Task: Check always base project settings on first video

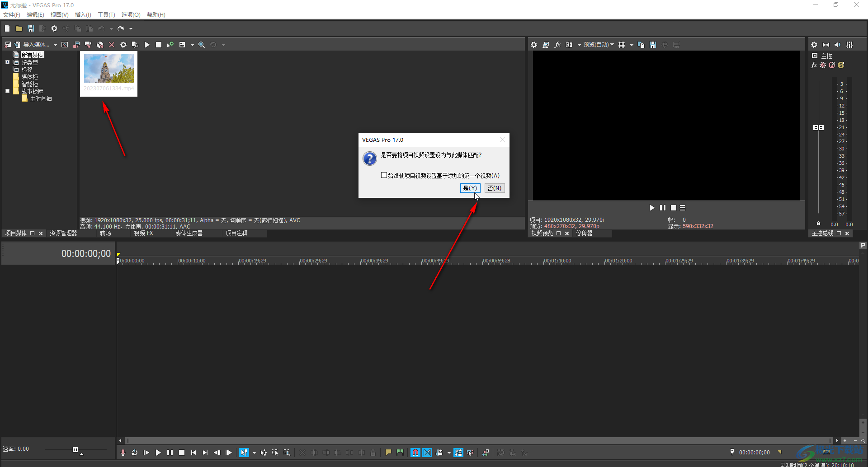Action: [384, 175]
